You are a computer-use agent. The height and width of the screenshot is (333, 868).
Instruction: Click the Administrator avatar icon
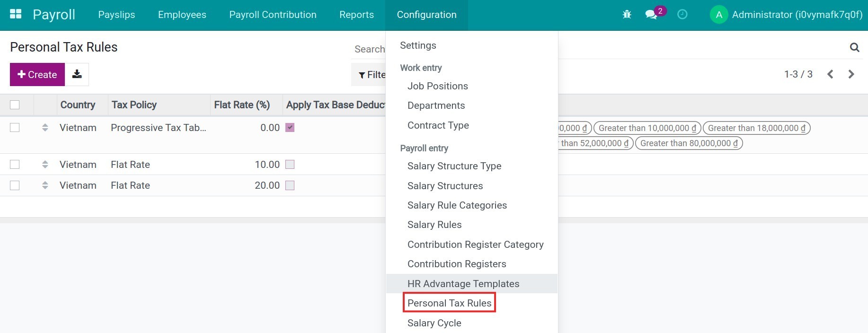(x=718, y=15)
